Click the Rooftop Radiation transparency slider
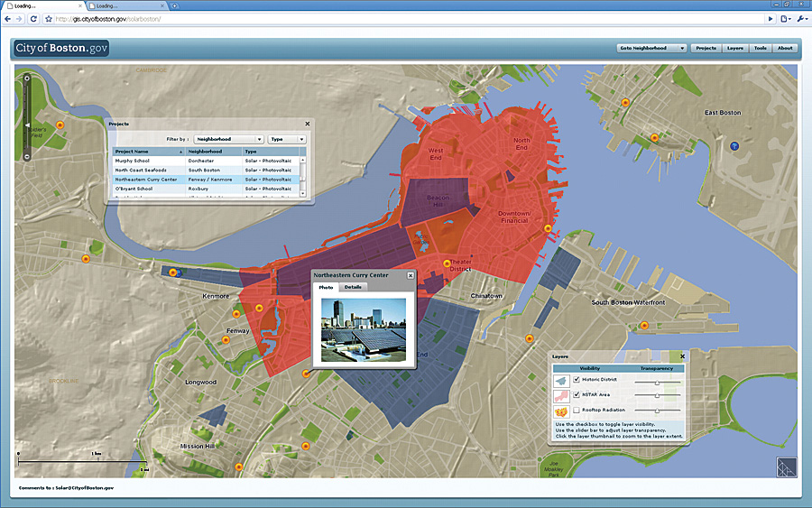The image size is (812, 508). (657, 411)
